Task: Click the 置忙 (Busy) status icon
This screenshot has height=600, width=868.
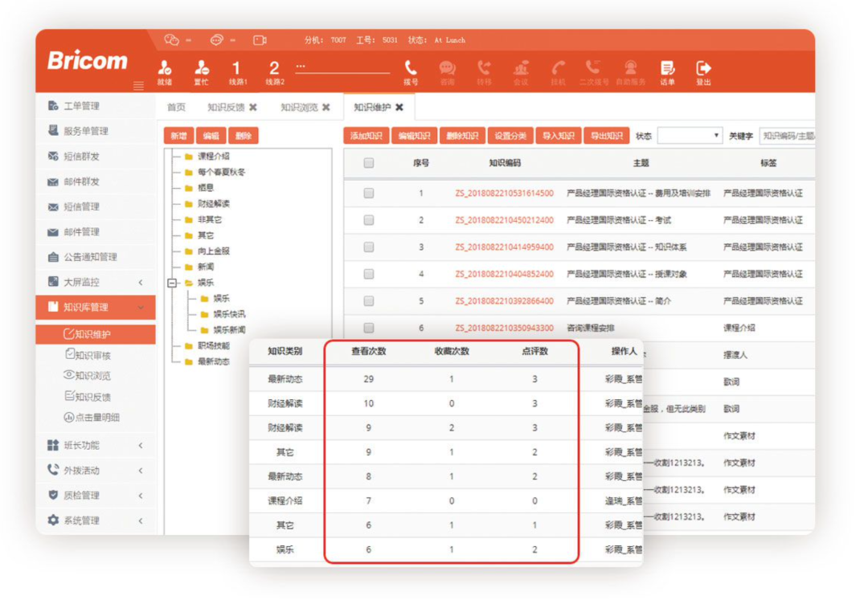Action: tap(202, 68)
